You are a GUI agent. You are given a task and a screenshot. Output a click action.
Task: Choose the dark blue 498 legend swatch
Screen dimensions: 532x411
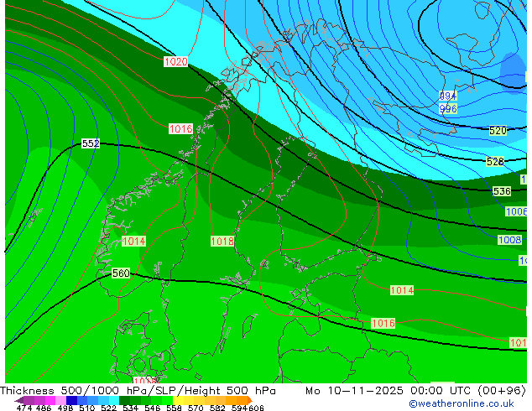71,400
